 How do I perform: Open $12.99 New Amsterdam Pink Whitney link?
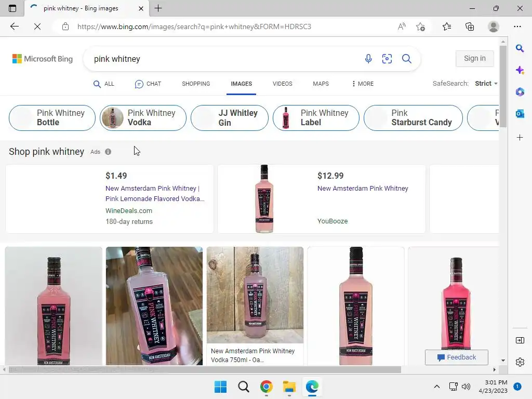(363, 188)
